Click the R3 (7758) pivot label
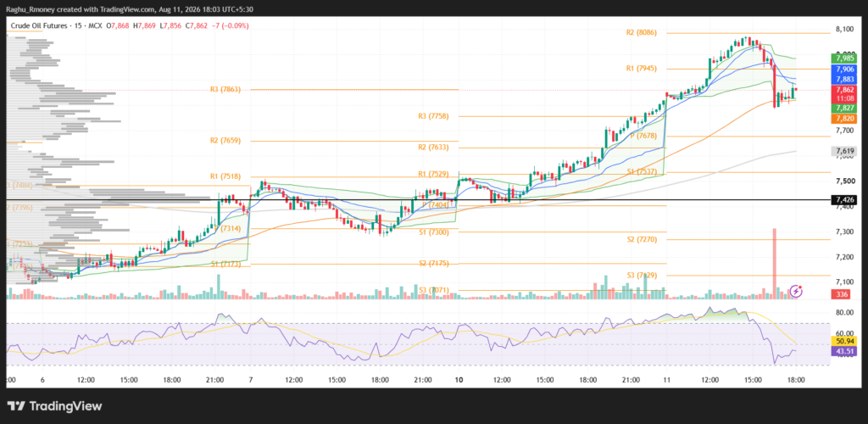This screenshot has height=424, width=868. [x=433, y=116]
